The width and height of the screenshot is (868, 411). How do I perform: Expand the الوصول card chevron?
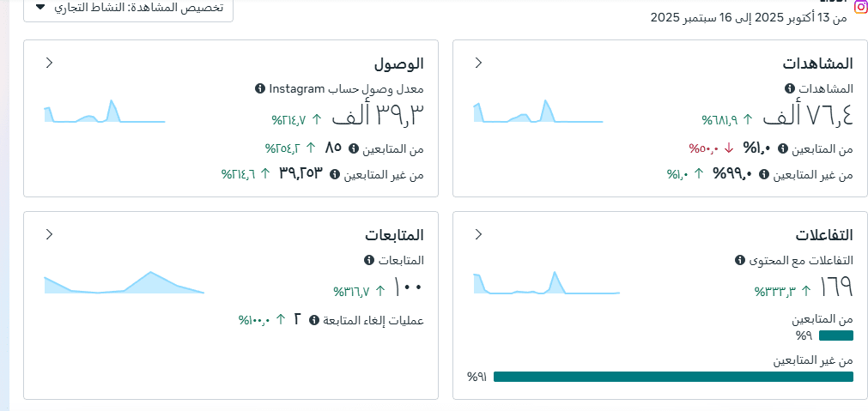(49, 63)
